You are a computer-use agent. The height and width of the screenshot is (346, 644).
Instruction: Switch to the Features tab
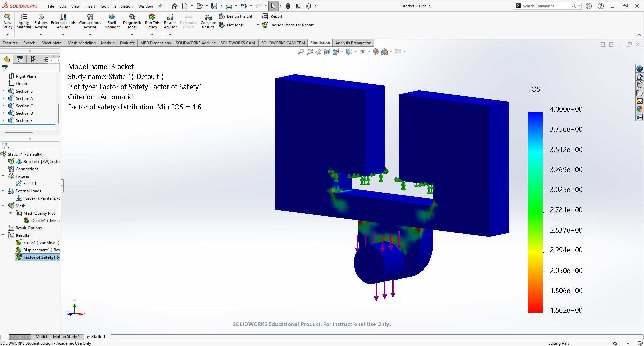pos(10,43)
